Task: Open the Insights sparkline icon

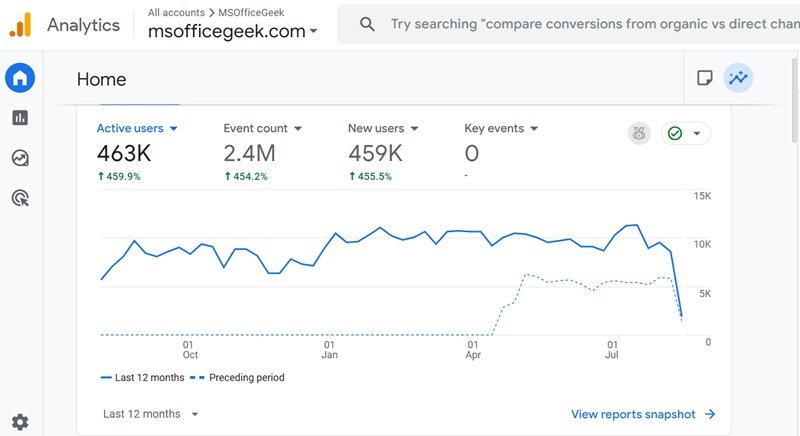Action: [738, 78]
